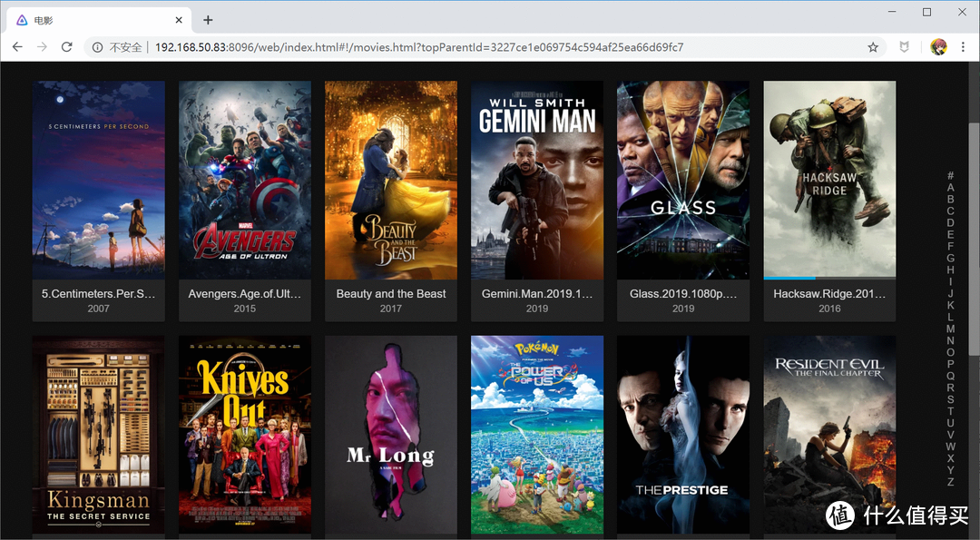
Task: Jump to # in the alphabet picker
Action: (x=951, y=176)
